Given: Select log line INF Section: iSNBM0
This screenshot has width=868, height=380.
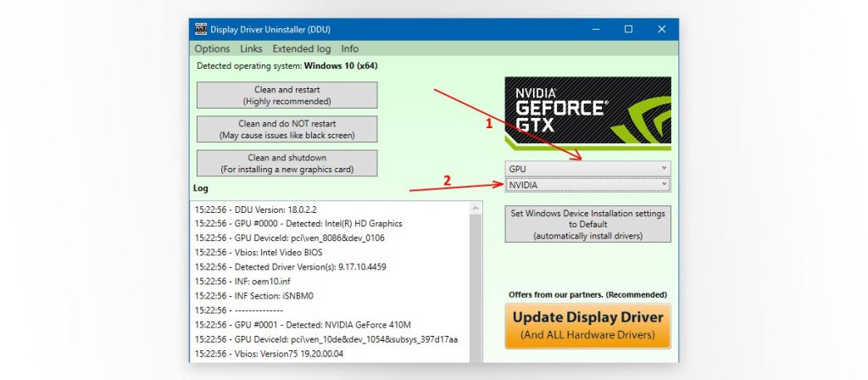Looking at the screenshot, I should click(253, 296).
